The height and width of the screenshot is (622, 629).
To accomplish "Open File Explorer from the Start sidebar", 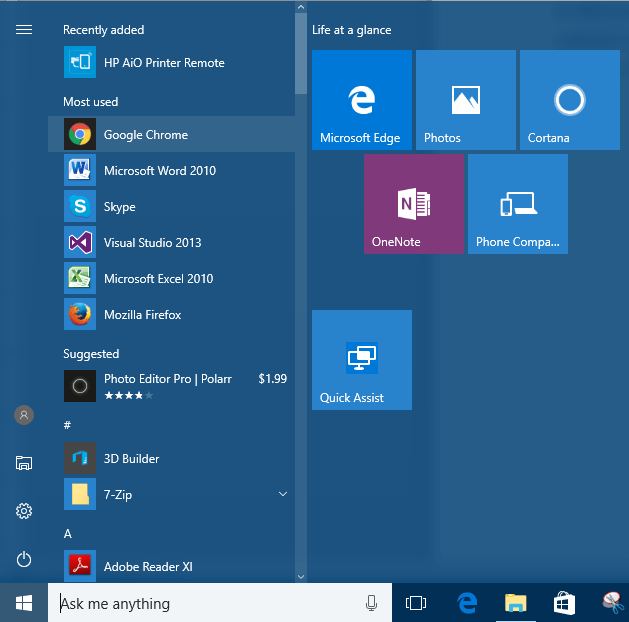I will [x=24, y=463].
